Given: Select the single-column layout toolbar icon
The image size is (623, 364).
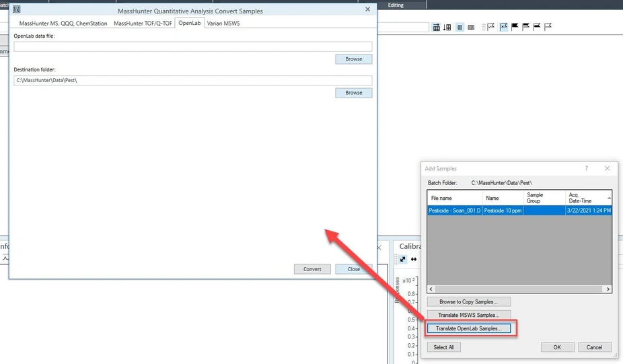Looking at the screenshot, I should coord(460,27).
